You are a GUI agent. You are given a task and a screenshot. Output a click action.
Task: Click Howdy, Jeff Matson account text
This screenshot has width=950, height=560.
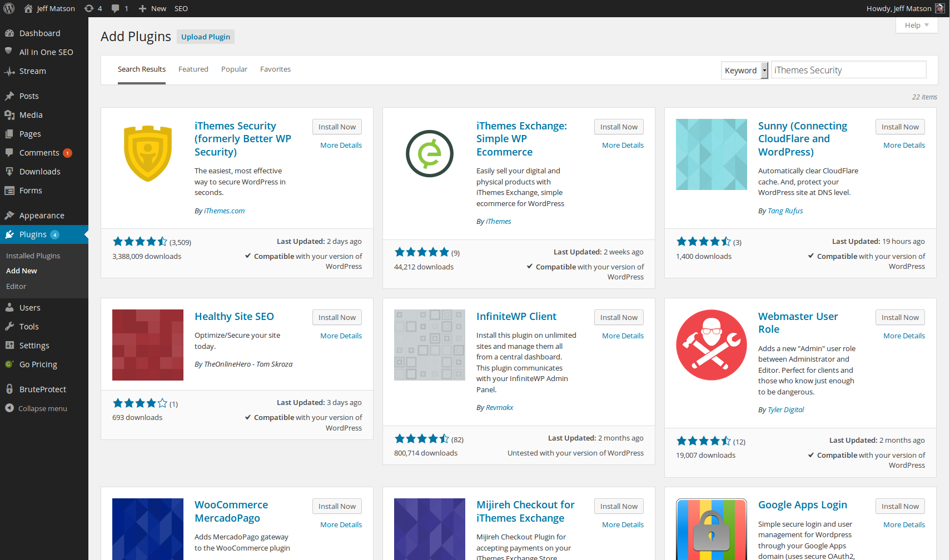coord(899,8)
